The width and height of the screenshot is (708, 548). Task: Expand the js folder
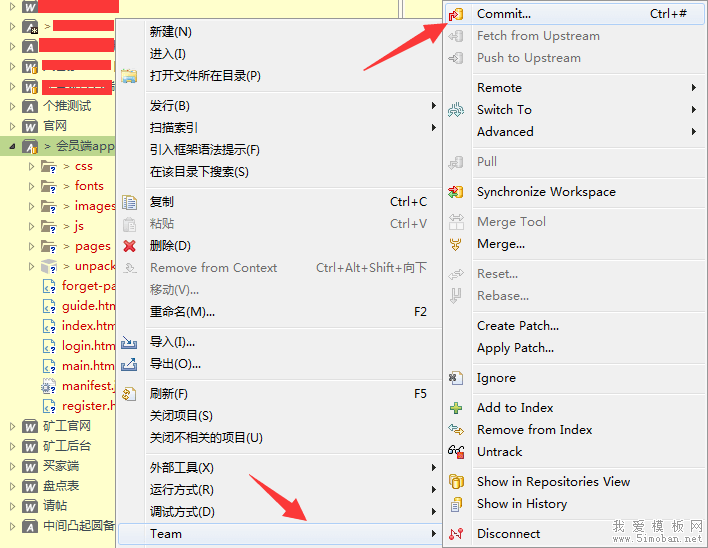(x=31, y=226)
